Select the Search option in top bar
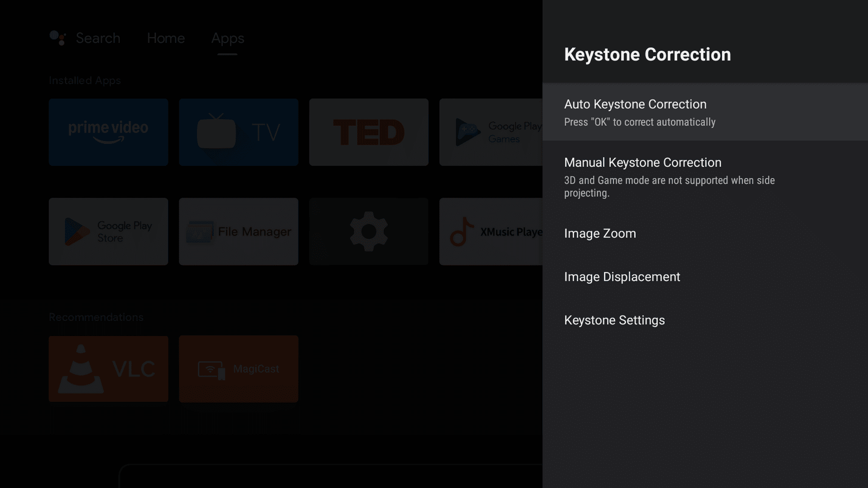 tap(98, 38)
